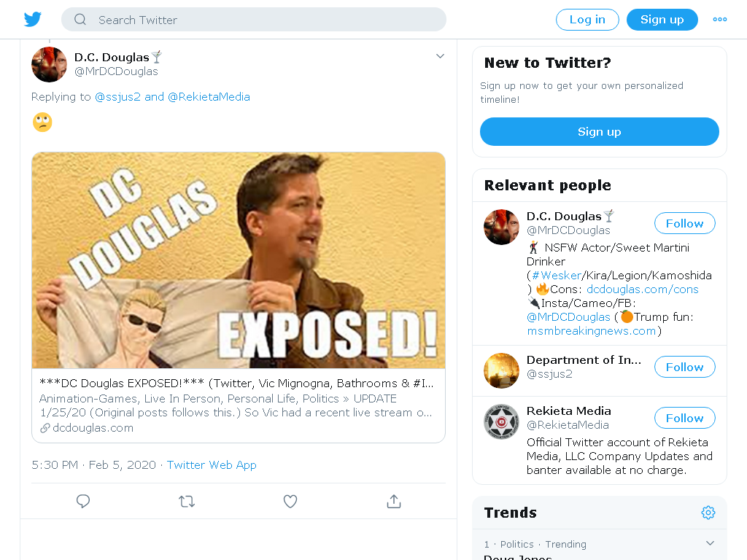
Task: Retweet using the retweet arrows icon
Action: (187, 501)
